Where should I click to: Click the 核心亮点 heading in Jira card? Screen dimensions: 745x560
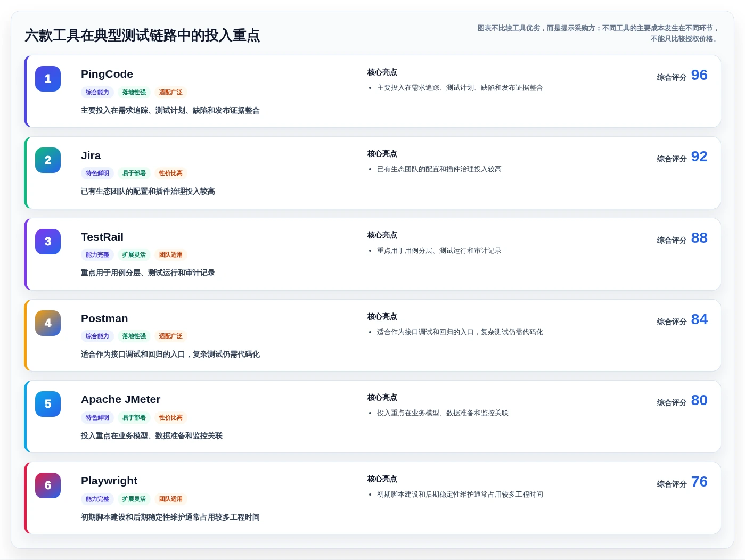tap(382, 154)
